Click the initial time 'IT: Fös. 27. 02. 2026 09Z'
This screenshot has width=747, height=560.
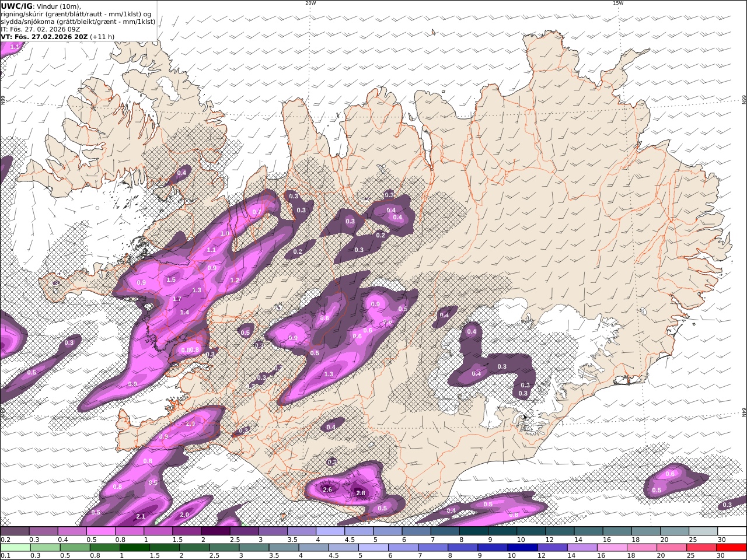point(40,29)
